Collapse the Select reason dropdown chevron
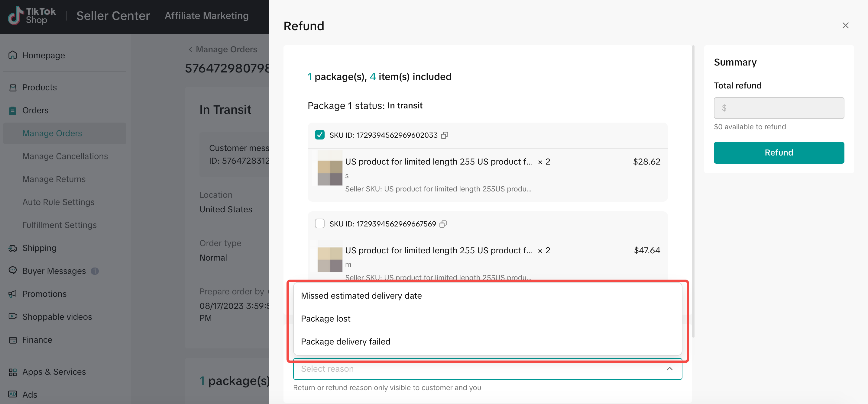 (669, 369)
